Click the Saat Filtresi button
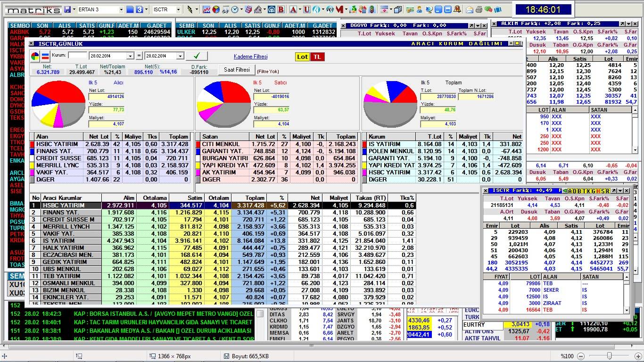The image size is (644, 362). pyautogui.click(x=236, y=70)
